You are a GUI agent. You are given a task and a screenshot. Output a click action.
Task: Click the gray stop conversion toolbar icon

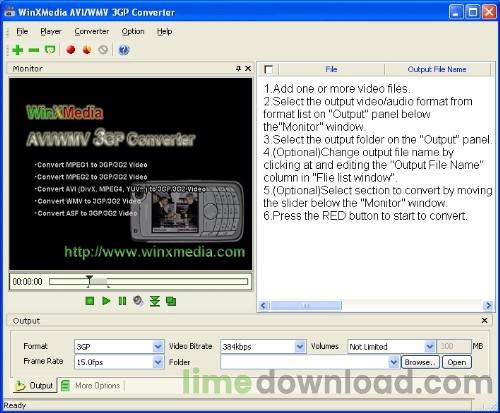click(103, 50)
